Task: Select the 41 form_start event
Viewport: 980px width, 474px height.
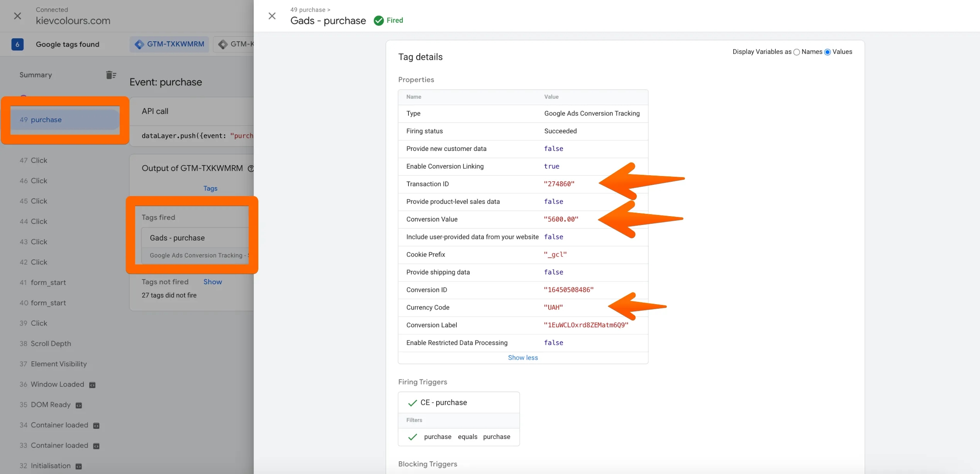Action: click(x=43, y=283)
